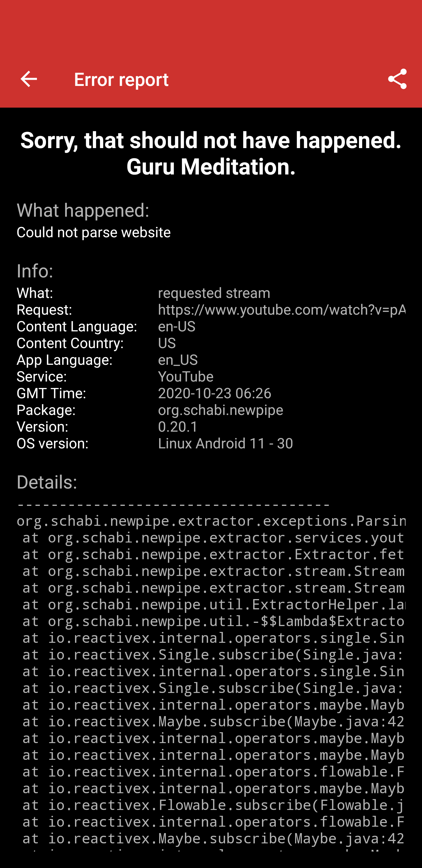Select the 'Could not parse website' message
The height and width of the screenshot is (868, 422).
point(93,232)
